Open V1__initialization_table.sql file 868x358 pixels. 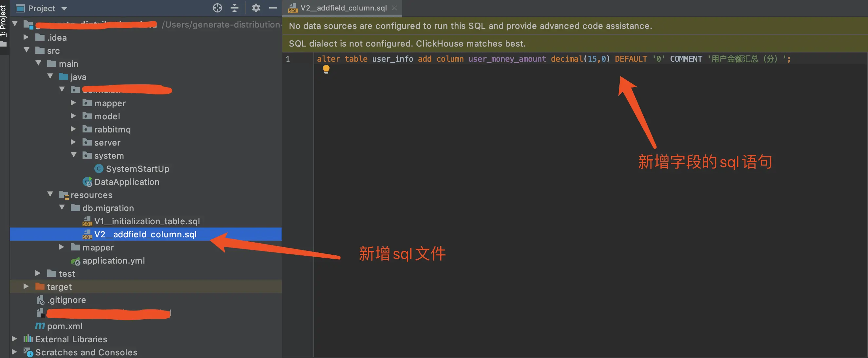pyautogui.click(x=146, y=221)
